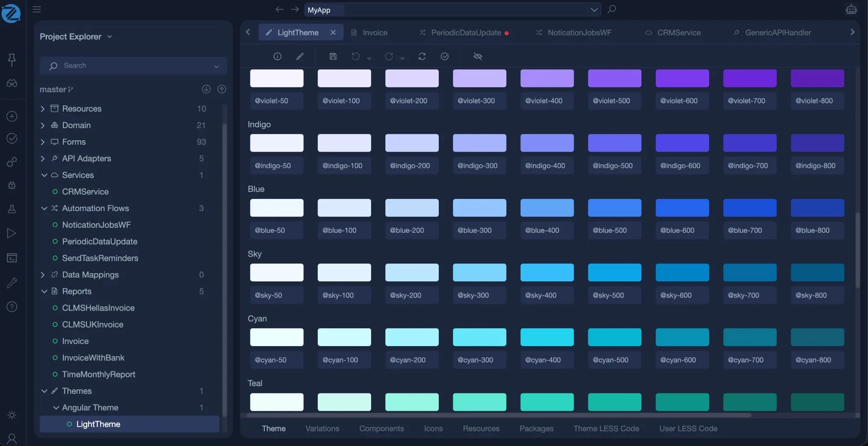Close the LightTheme tab
The height and width of the screenshot is (446, 868).
[x=333, y=33]
